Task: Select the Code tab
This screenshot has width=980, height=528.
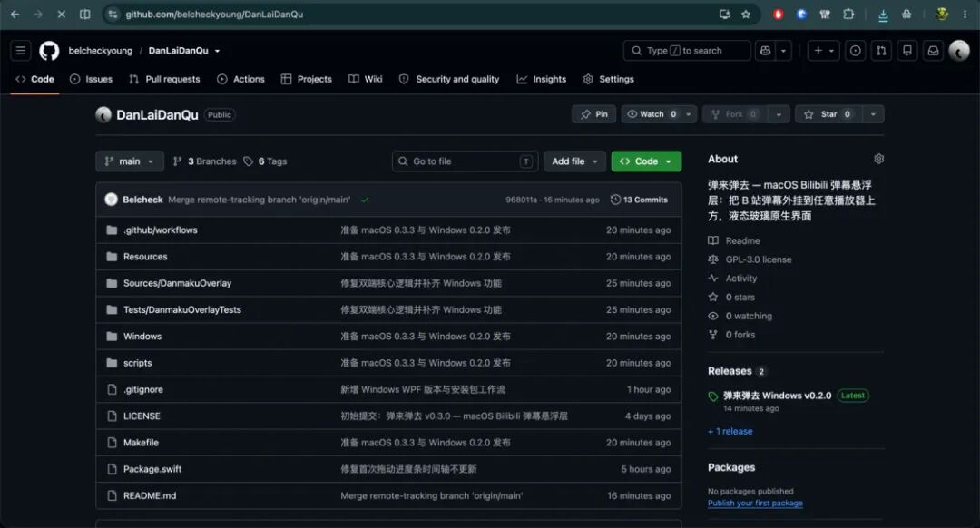Action: [x=35, y=79]
